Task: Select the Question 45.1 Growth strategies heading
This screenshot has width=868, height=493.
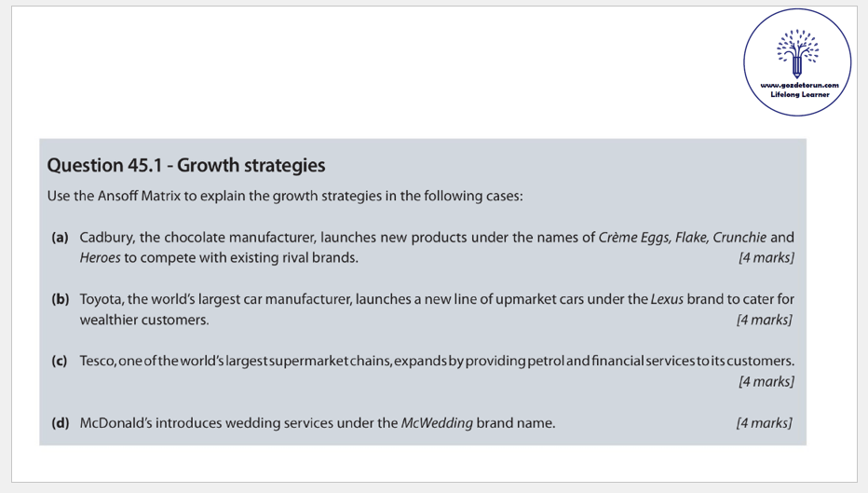Action: click(x=186, y=166)
